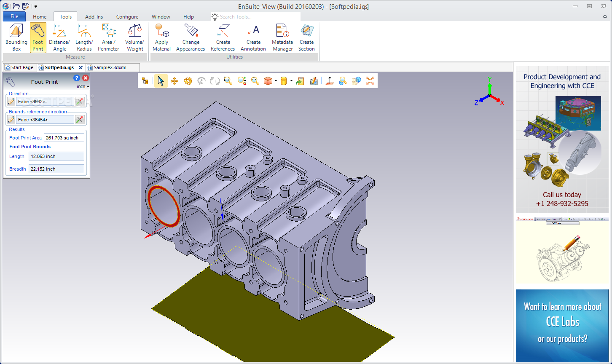Click the CCE Labs advertisement banner
The image size is (612, 364).
point(562,326)
